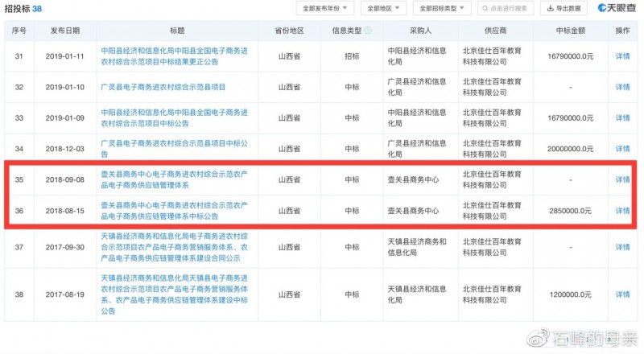Screen dimensions: 644x354
Task: View 详情 for the 2019-01-09 entry
Action: [622, 117]
